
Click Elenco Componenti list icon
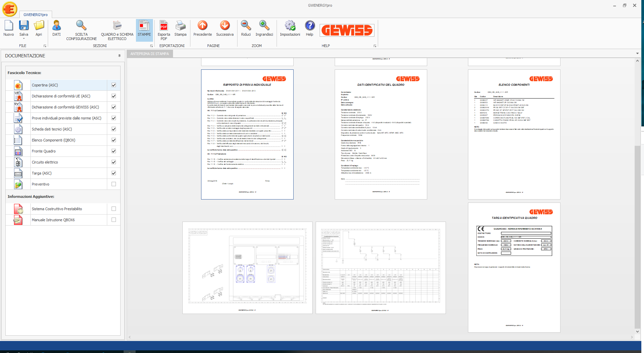18,140
